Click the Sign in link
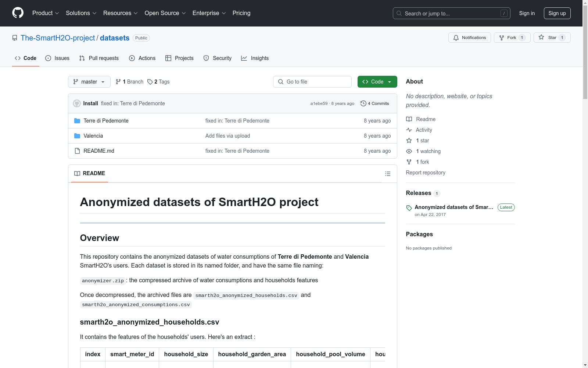588x368 pixels. 527,13
